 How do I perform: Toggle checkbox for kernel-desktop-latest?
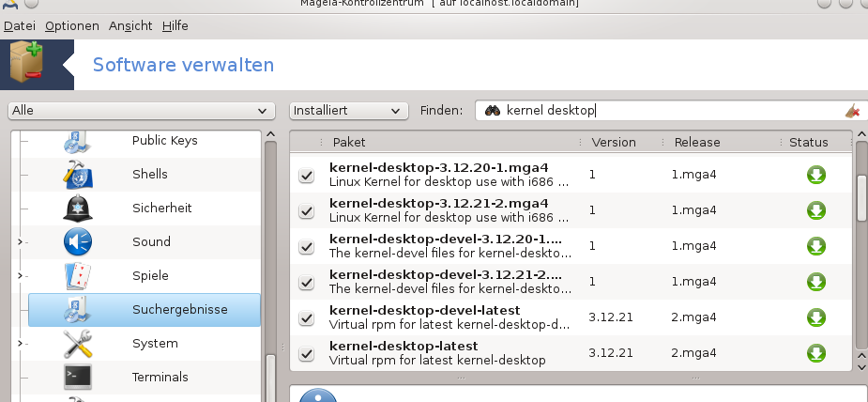click(x=306, y=353)
